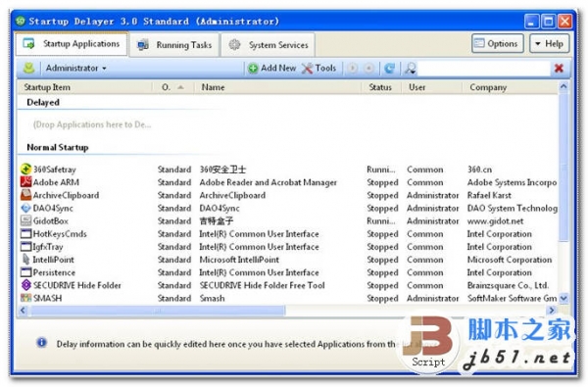Screen dimensions: 588x387
Task: Click the Startup Delayer title bar icon
Action: [21, 21]
